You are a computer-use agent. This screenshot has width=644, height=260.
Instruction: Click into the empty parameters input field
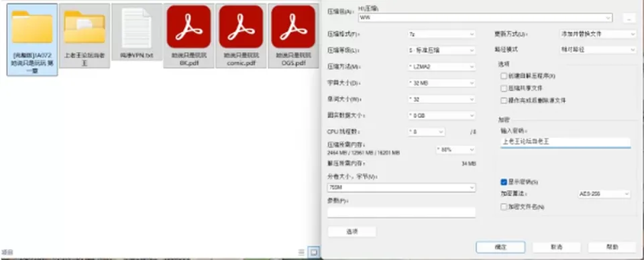[x=401, y=212]
